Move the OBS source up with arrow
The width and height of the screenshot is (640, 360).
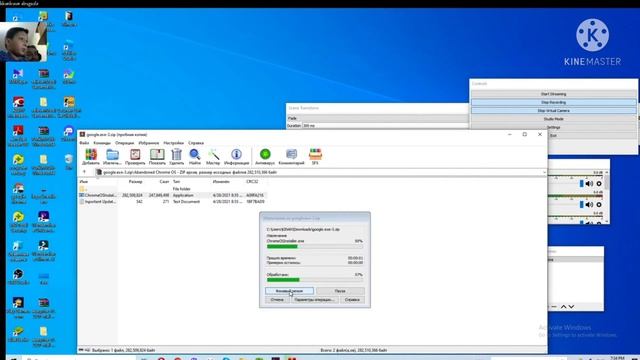[563, 307]
